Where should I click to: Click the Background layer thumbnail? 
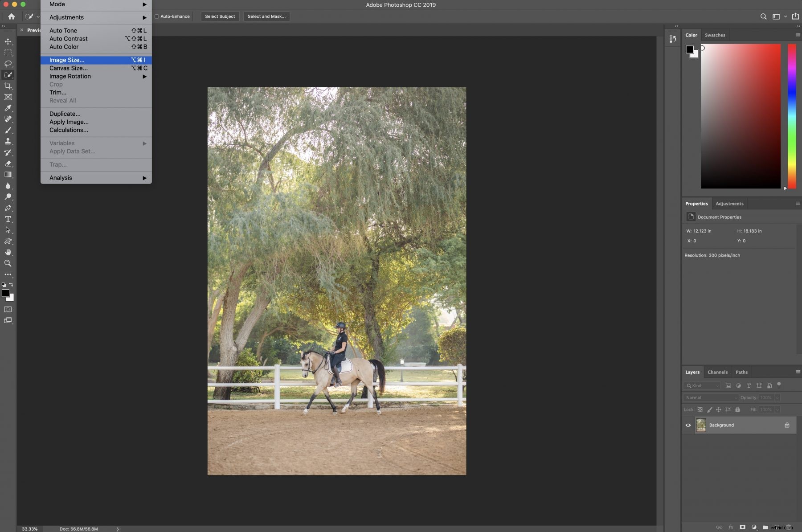pyautogui.click(x=701, y=425)
